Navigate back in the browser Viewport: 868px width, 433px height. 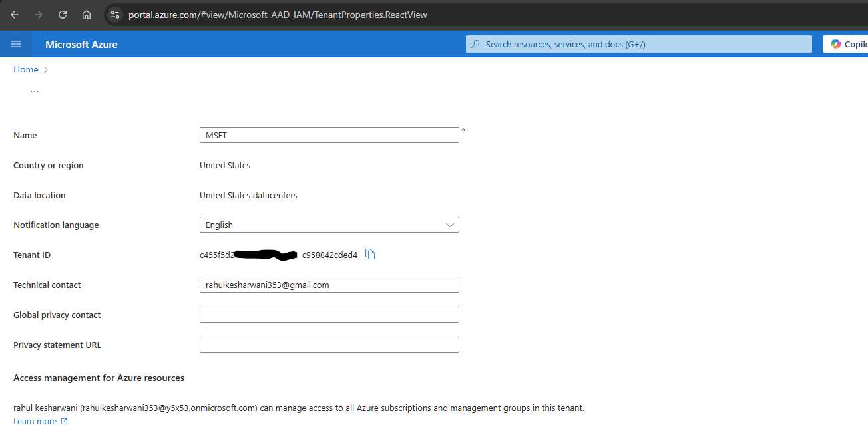tap(15, 14)
